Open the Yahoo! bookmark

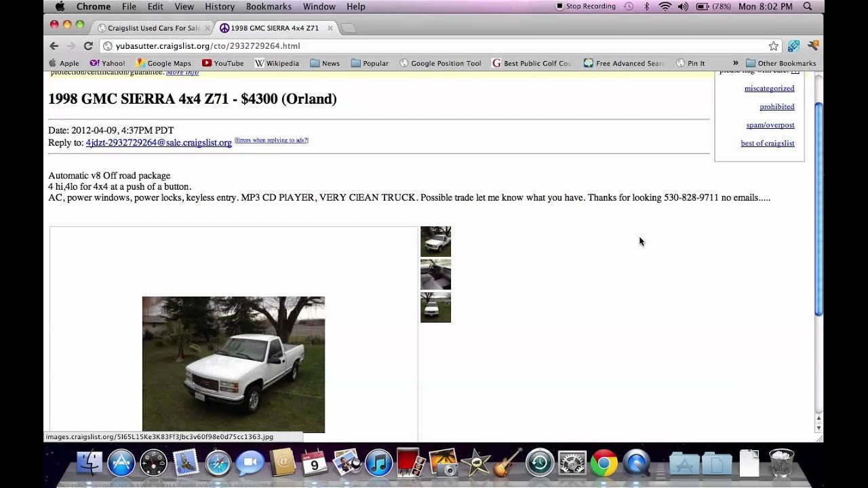point(108,63)
